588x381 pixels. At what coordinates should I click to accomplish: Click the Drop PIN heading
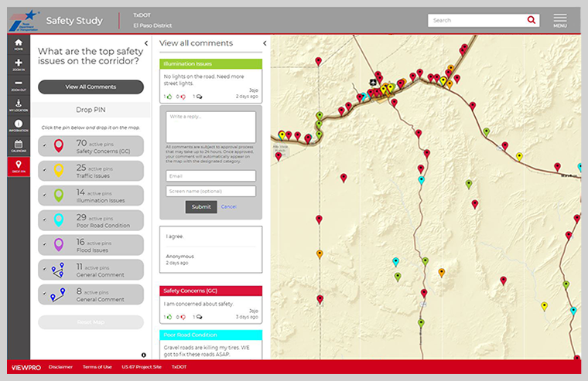(x=91, y=110)
